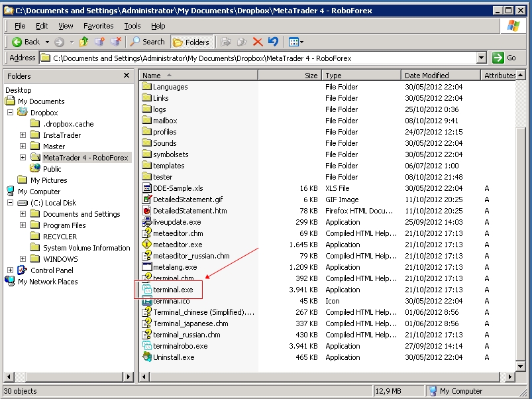Viewport: 532px width, 399px height.
Task: Open the Back history dropdown arrow
Action: pyautogui.click(x=47, y=42)
